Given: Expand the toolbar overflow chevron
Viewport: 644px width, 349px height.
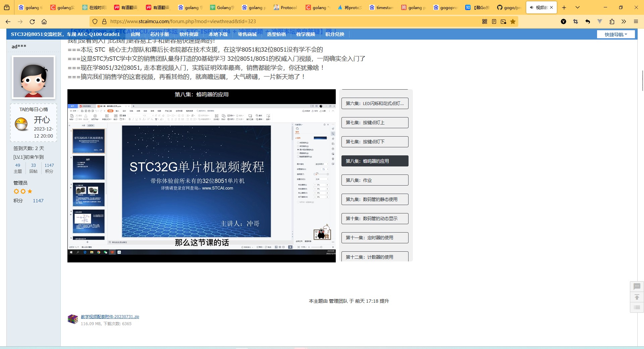Looking at the screenshot, I should pos(624,21).
